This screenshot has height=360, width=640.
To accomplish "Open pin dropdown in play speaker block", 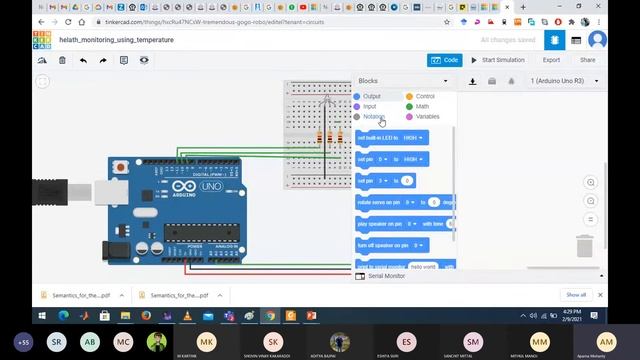I will tap(412, 224).
